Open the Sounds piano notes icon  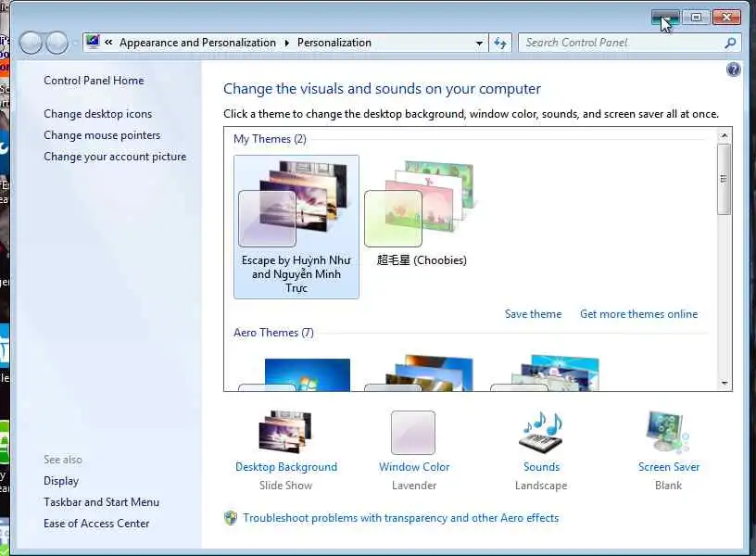point(541,432)
